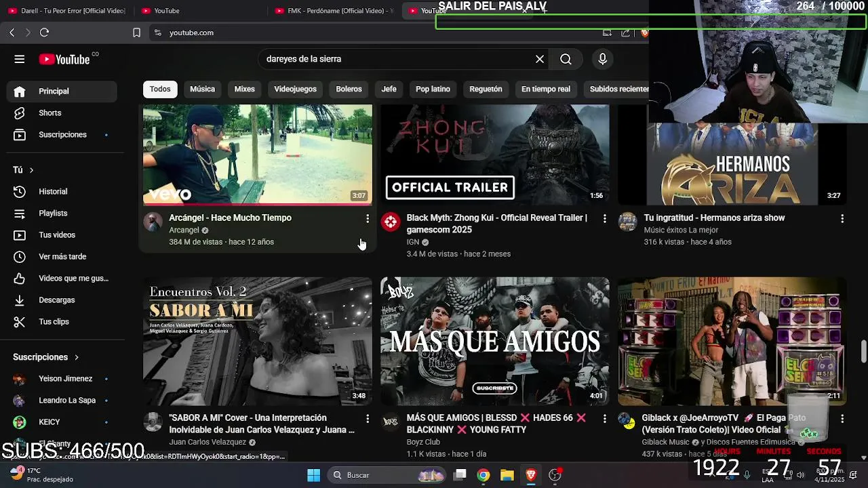Viewport: 868px width, 488px height.
Task: Select the Boleros filter chip
Action: click(x=349, y=89)
